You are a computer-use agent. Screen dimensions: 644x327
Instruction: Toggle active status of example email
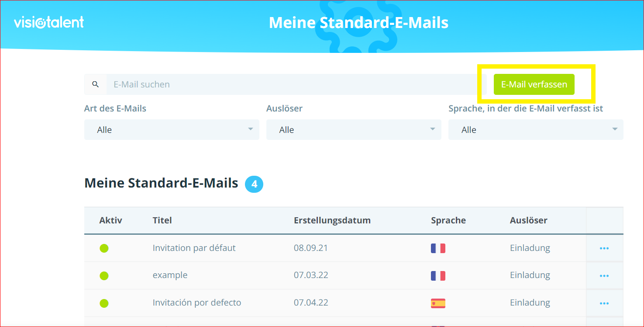104,276
